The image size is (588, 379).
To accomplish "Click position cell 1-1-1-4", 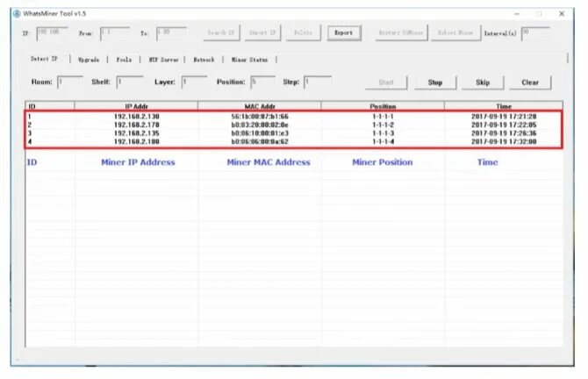I will pyautogui.click(x=383, y=142).
